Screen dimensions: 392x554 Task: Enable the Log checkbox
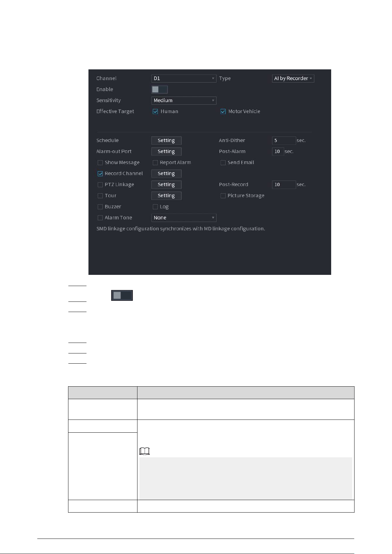[155, 207]
